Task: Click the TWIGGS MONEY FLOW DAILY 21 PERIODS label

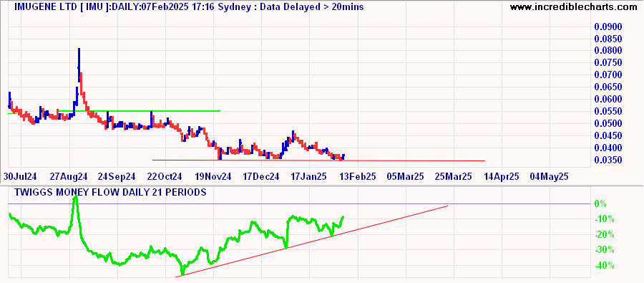Action: tap(110, 192)
